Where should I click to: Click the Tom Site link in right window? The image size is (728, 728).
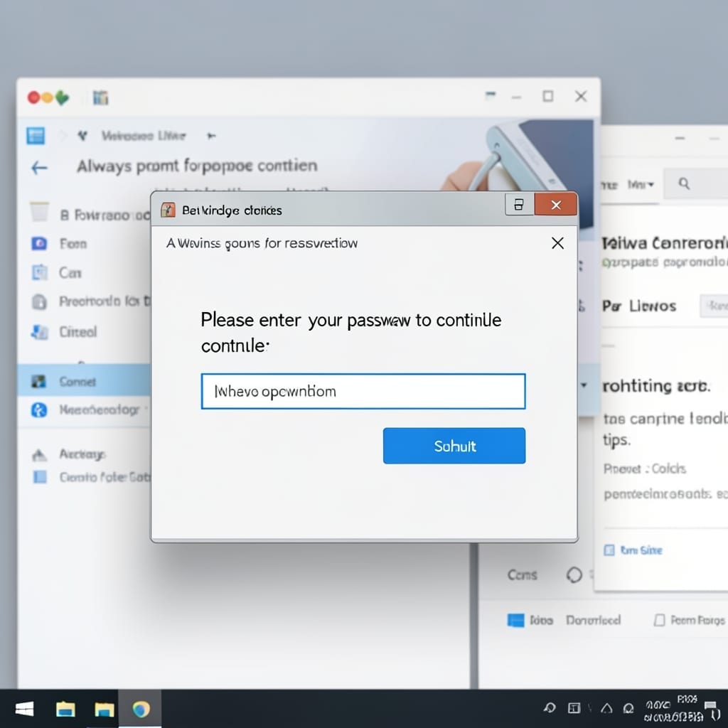[x=641, y=550]
